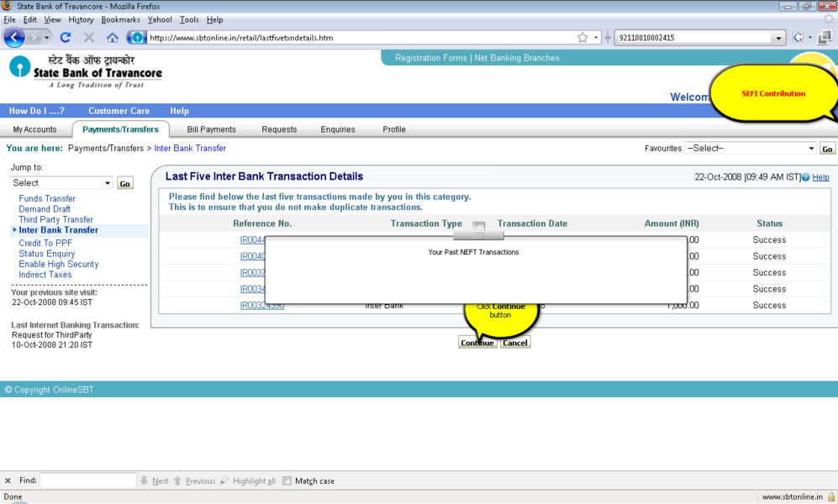838x504 pixels.
Task: Open the Third Party Transfer link
Action: click(55, 219)
